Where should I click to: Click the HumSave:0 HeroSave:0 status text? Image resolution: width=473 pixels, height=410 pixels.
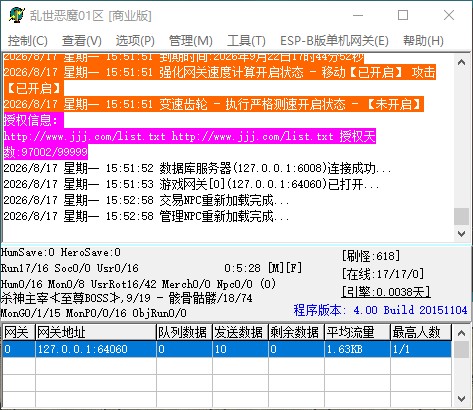pyautogui.click(x=60, y=252)
